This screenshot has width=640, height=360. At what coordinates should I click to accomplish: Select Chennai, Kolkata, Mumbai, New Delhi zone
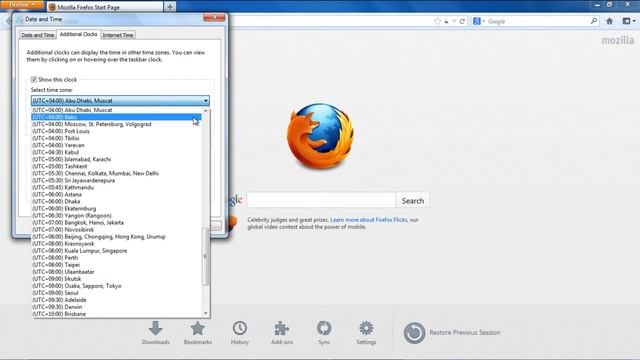[x=116, y=173]
